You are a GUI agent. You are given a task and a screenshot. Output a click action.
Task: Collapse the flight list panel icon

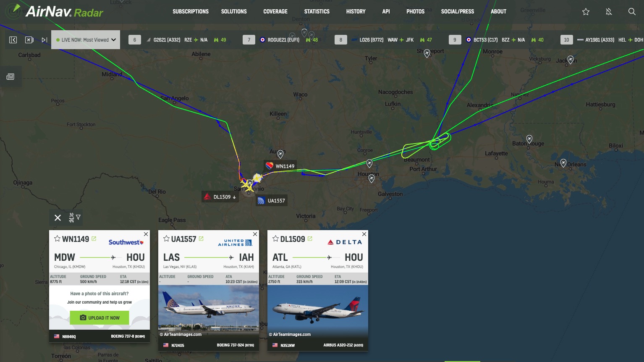13,40
